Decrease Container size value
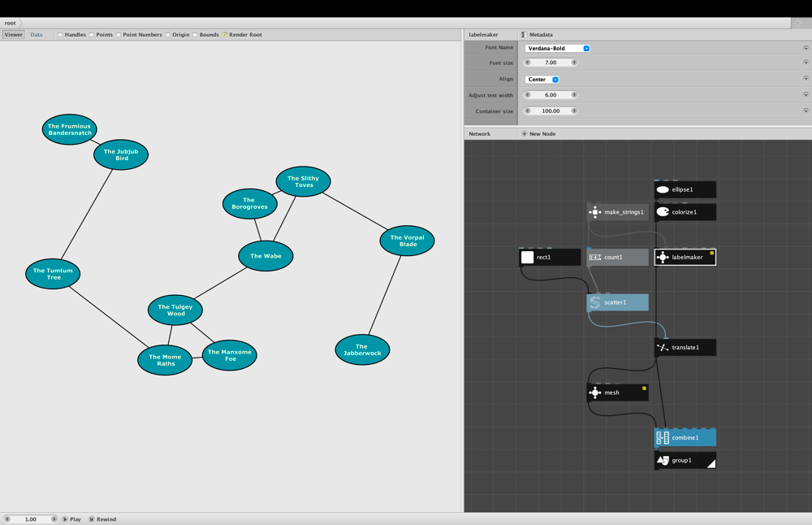 pos(528,111)
